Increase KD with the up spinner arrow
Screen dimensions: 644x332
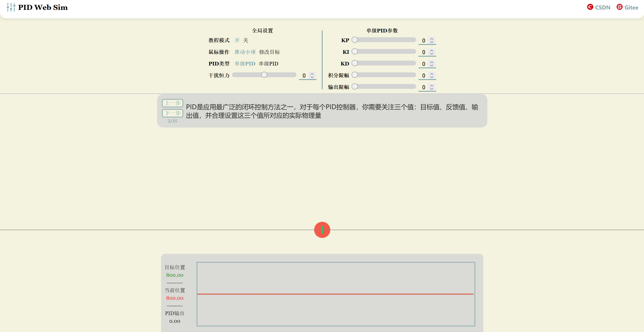[x=432, y=62]
